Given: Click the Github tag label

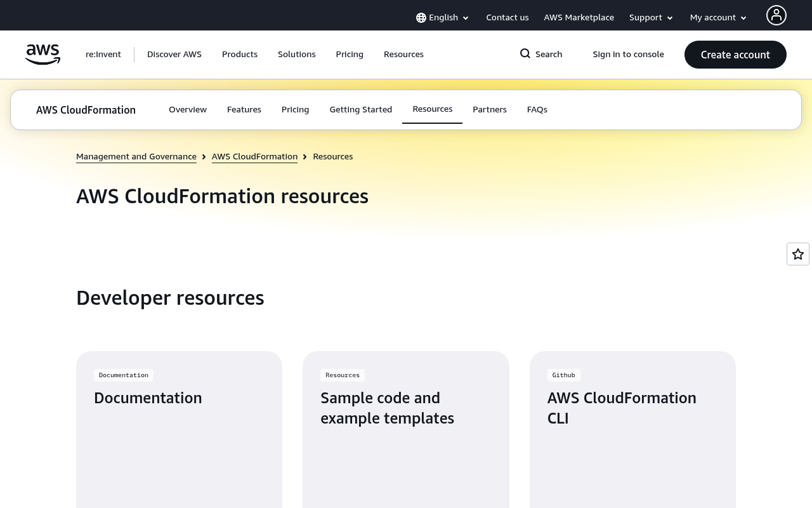Looking at the screenshot, I should (564, 375).
